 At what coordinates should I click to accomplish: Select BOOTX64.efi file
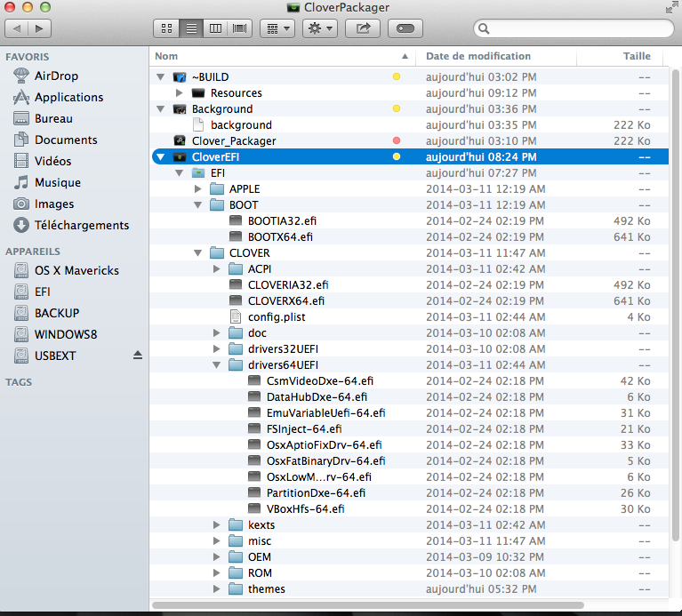409,237
